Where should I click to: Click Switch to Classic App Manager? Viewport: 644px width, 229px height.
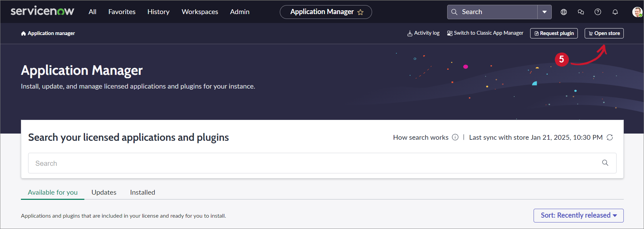click(485, 33)
